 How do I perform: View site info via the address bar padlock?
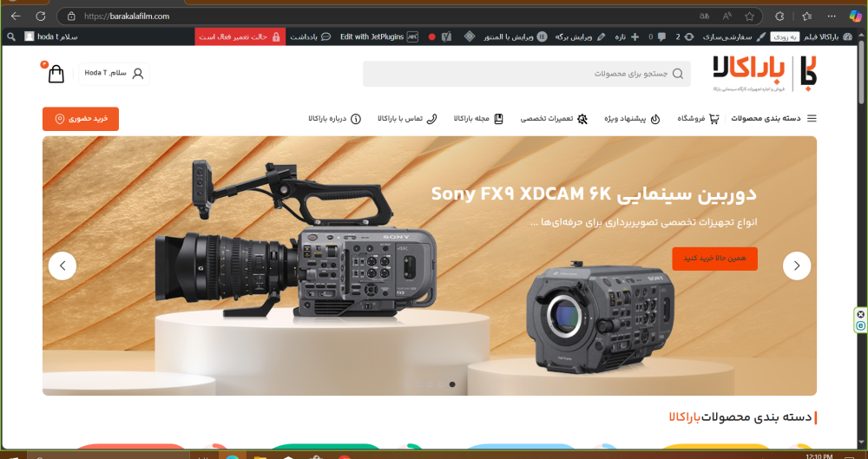pyautogui.click(x=71, y=16)
